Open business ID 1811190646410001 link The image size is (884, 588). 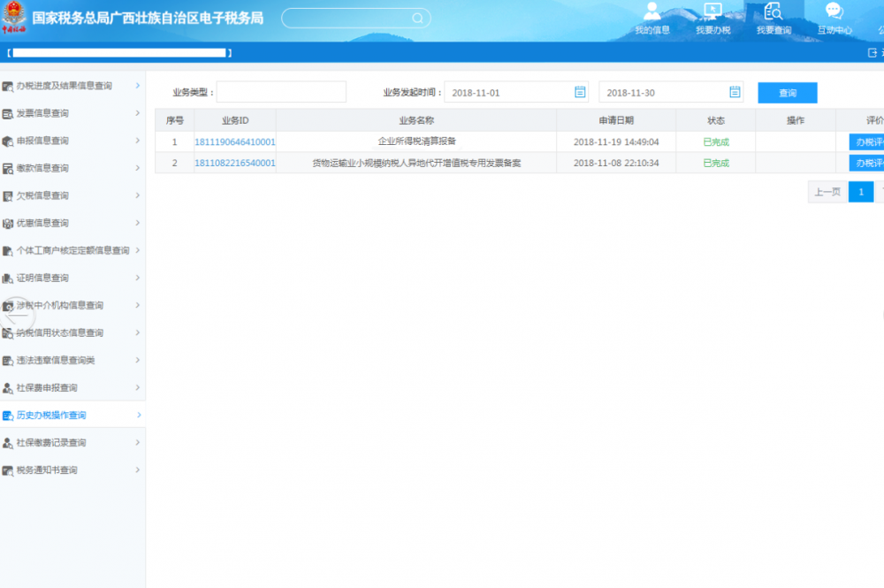pyautogui.click(x=235, y=141)
